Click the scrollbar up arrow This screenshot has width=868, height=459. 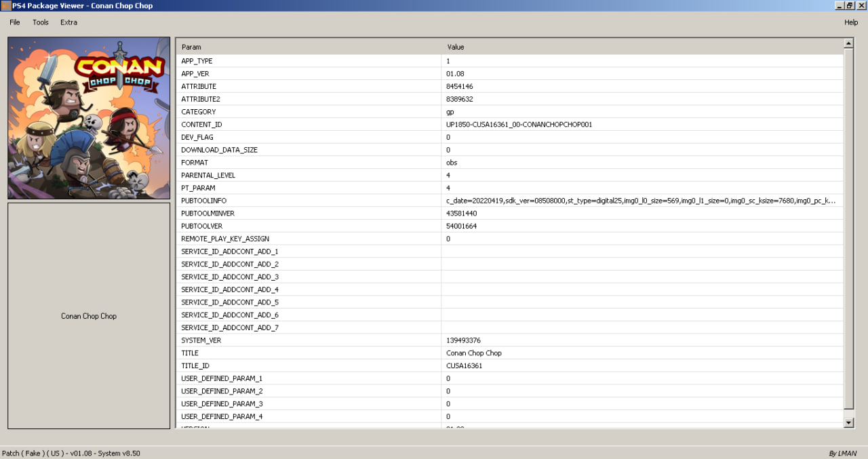tap(848, 43)
